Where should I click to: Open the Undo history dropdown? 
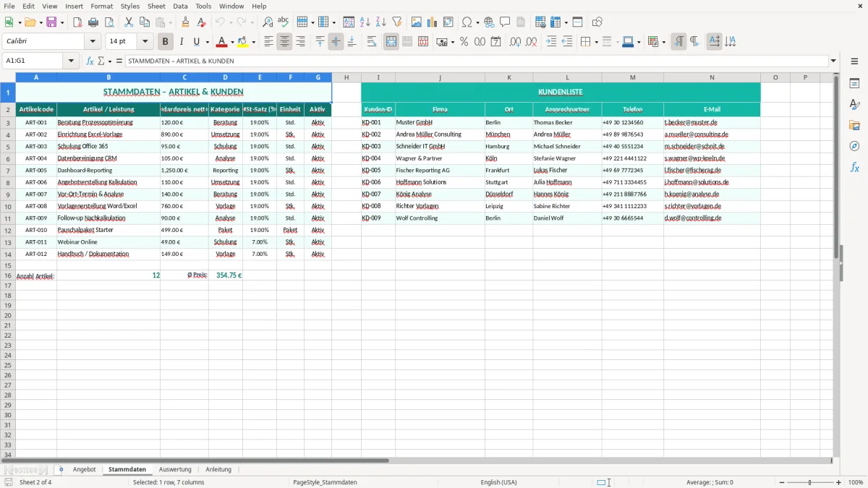point(230,22)
